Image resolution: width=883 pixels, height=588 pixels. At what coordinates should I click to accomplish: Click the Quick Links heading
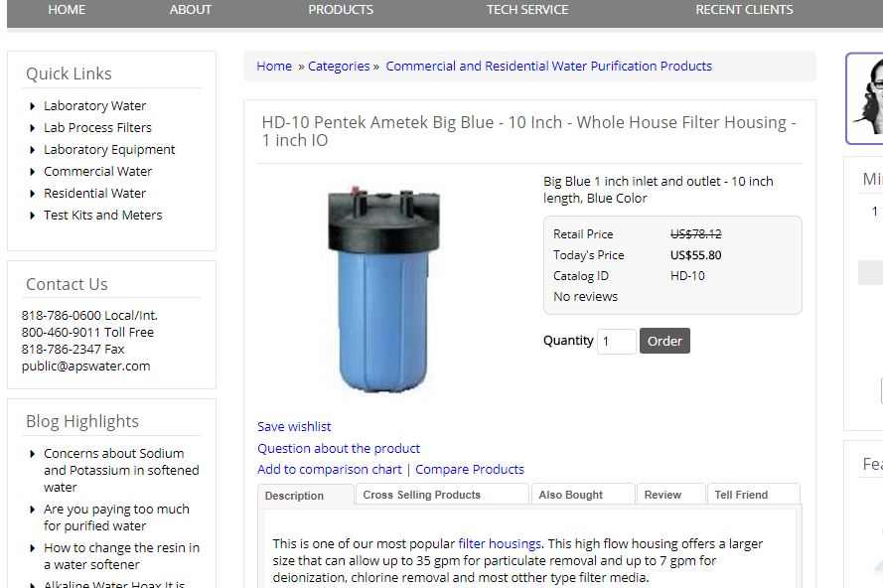(x=69, y=73)
